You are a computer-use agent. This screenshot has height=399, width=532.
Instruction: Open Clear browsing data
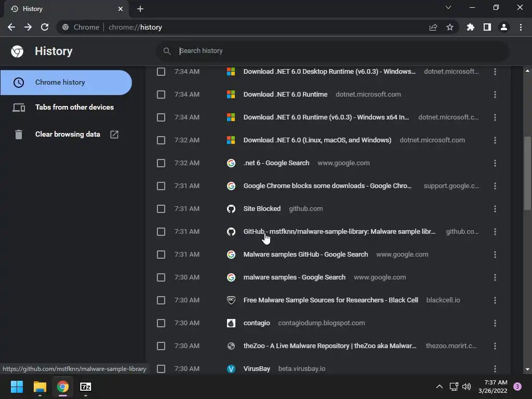pyautogui.click(x=66, y=135)
